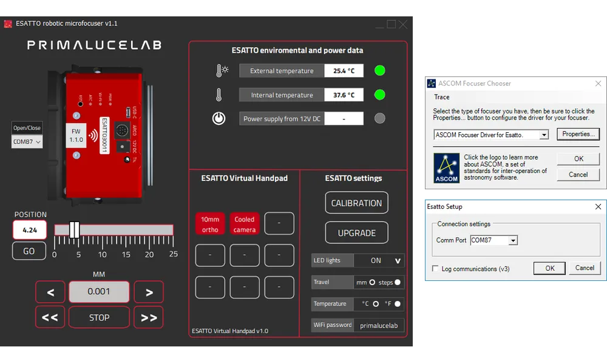Click the WiFi password field primalucelab
607x364 pixels.
coord(379,325)
